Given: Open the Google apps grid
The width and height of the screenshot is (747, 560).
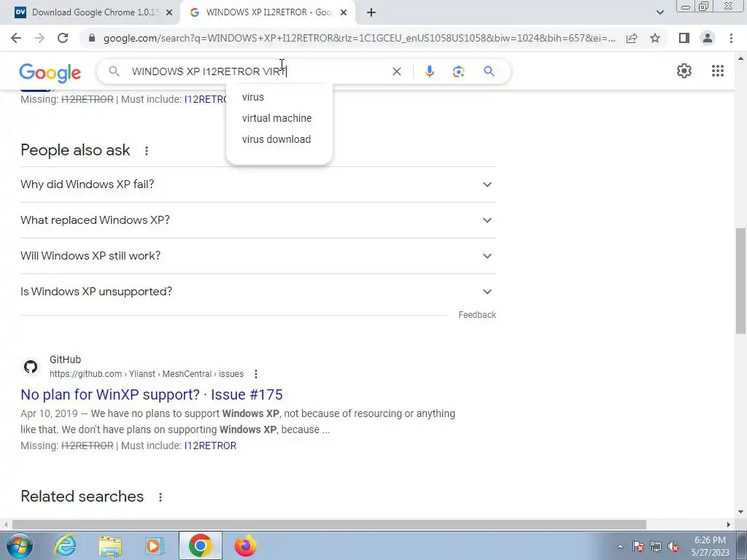Looking at the screenshot, I should [x=718, y=71].
